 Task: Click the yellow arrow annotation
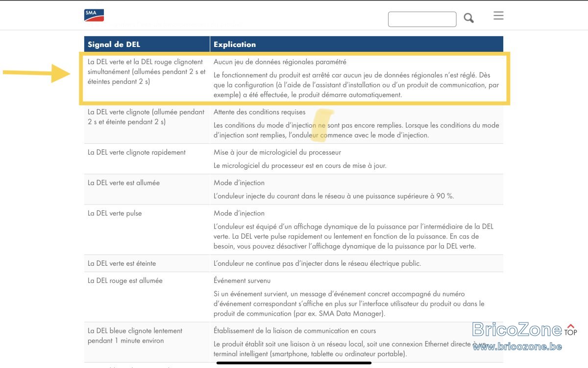pos(37,73)
